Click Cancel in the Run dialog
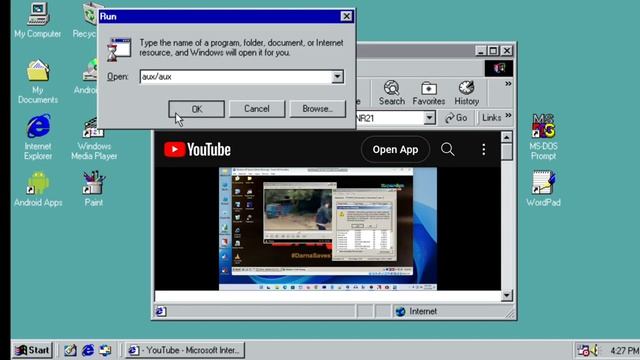640x360 pixels. 257,109
